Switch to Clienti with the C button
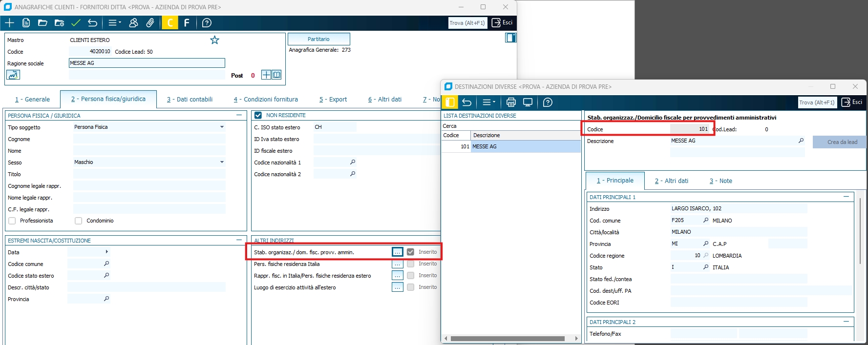868x345 pixels. [x=170, y=23]
